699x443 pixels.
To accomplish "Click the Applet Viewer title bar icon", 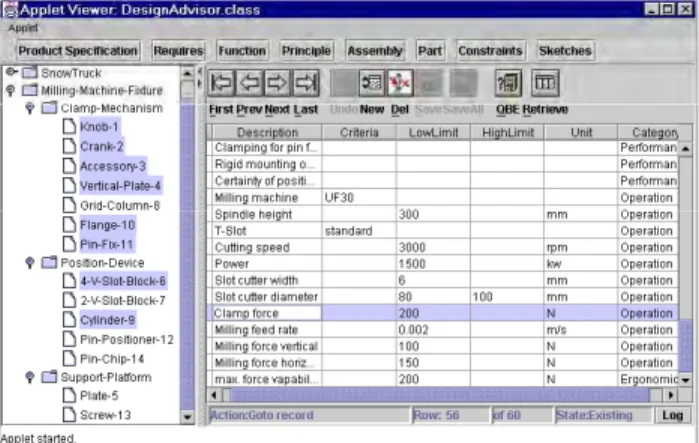I will pyautogui.click(x=10, y=9).
